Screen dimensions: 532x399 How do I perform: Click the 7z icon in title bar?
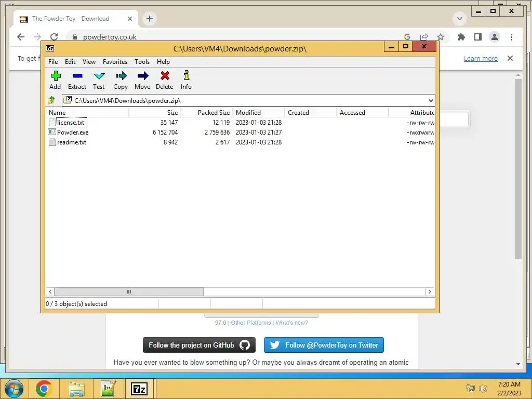pos(50,48)
